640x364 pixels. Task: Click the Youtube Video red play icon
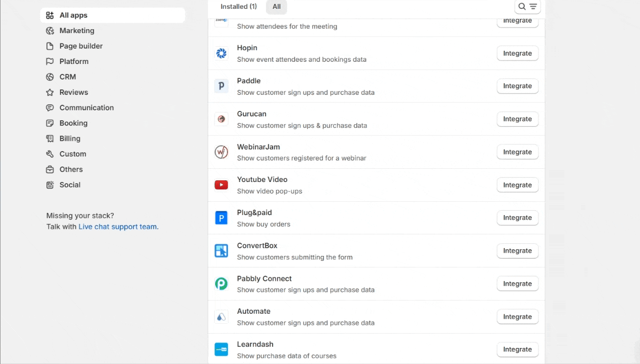click(x=221, y=185)
